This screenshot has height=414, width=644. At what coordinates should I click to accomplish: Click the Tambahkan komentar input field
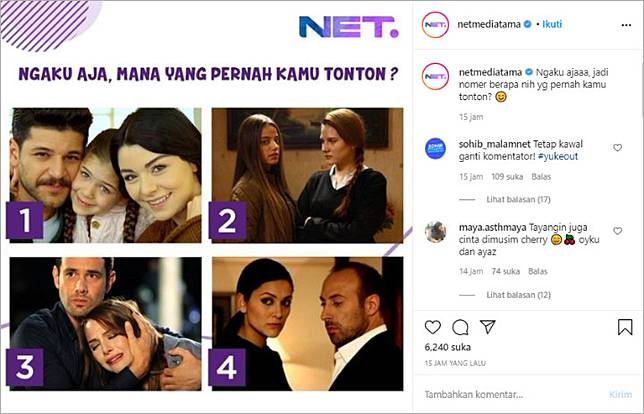pyautogui.click(x=513, y=395)
